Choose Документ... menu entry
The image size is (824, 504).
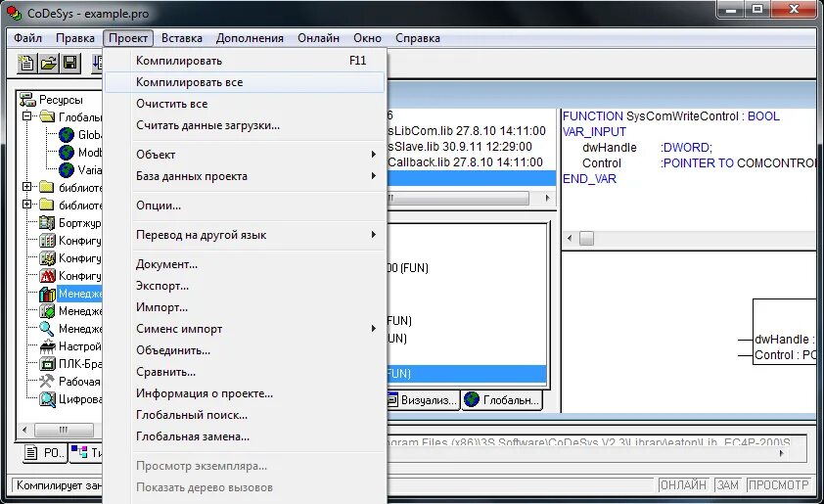pyautogui.click(x=245, y=264)
